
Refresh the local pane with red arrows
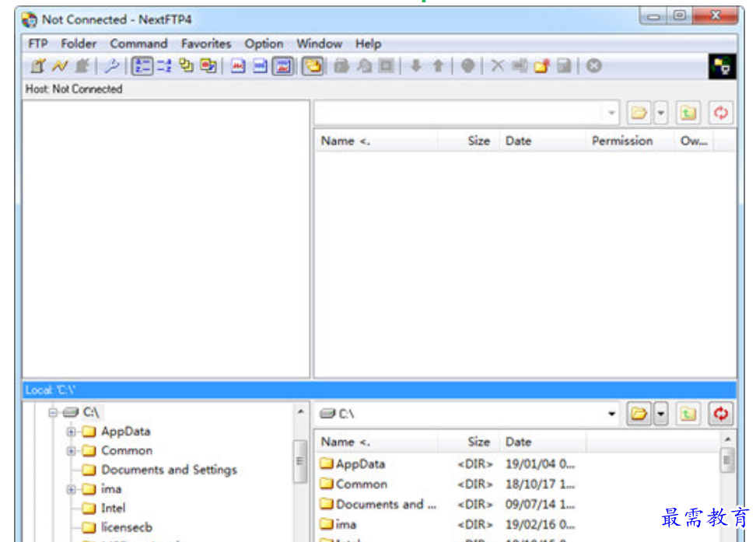point(721,414)
